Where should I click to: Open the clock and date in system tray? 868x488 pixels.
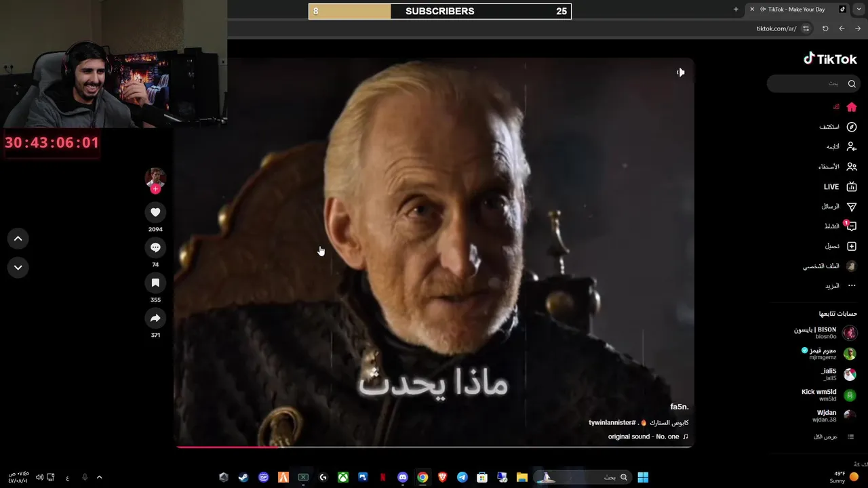tap(18, 477)
